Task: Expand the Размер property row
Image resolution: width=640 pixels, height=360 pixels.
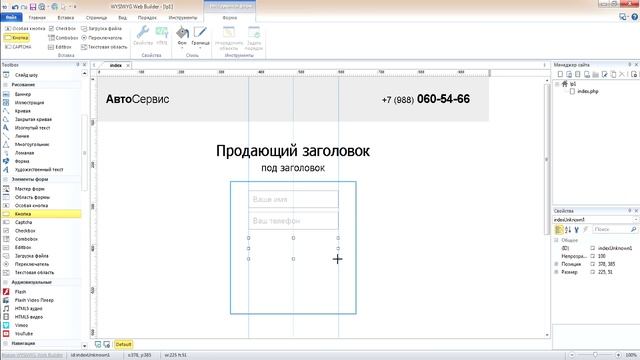Action: (556, 272)
